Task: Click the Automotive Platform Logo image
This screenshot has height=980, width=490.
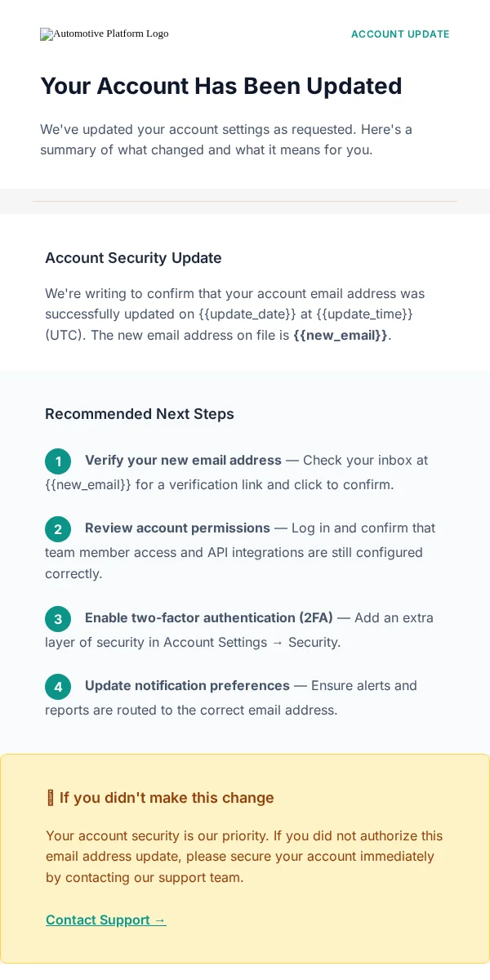Action: click(x=105, y=34)
